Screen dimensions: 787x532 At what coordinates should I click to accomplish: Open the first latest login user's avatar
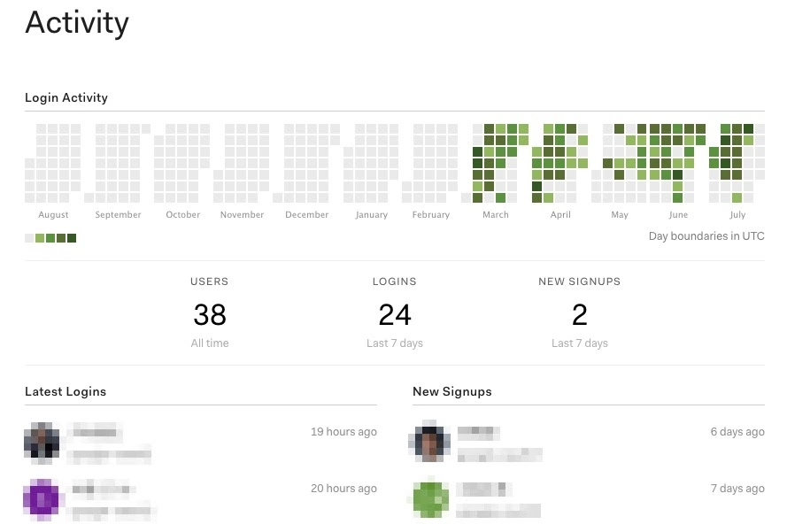pyautogui.click(x=42, y=440)
